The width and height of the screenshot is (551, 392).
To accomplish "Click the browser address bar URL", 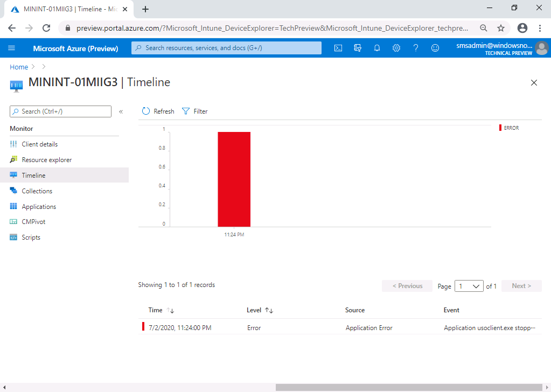I will point(272,28).
